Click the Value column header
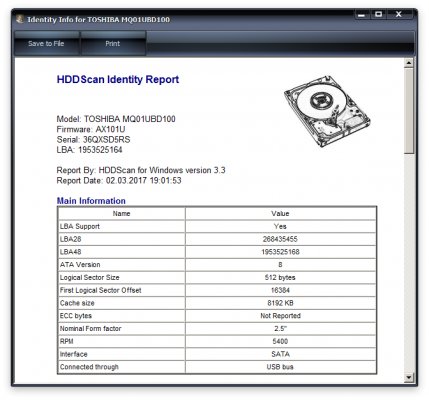This screenshot has height=400, width=429. click(x=281, y=214)
